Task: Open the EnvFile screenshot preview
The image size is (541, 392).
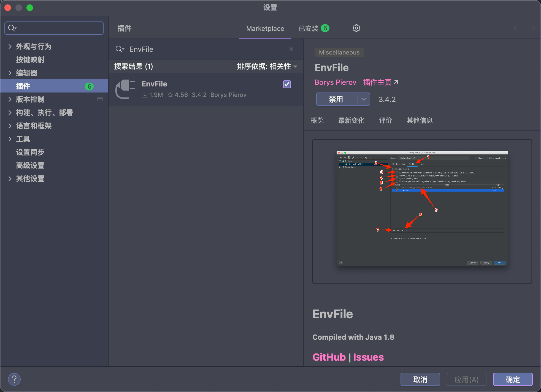Action: pos(422,208)
